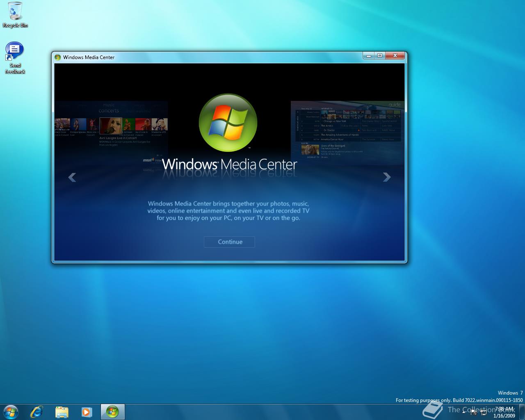
Task: Open the Recycle Bin desktop icon
Action: (x=15, y=15)
